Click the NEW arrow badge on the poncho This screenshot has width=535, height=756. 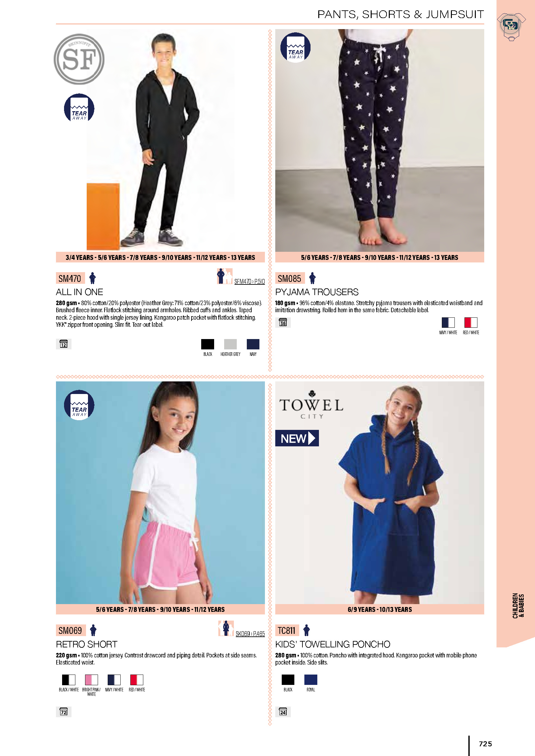click(x=297, y=438)
